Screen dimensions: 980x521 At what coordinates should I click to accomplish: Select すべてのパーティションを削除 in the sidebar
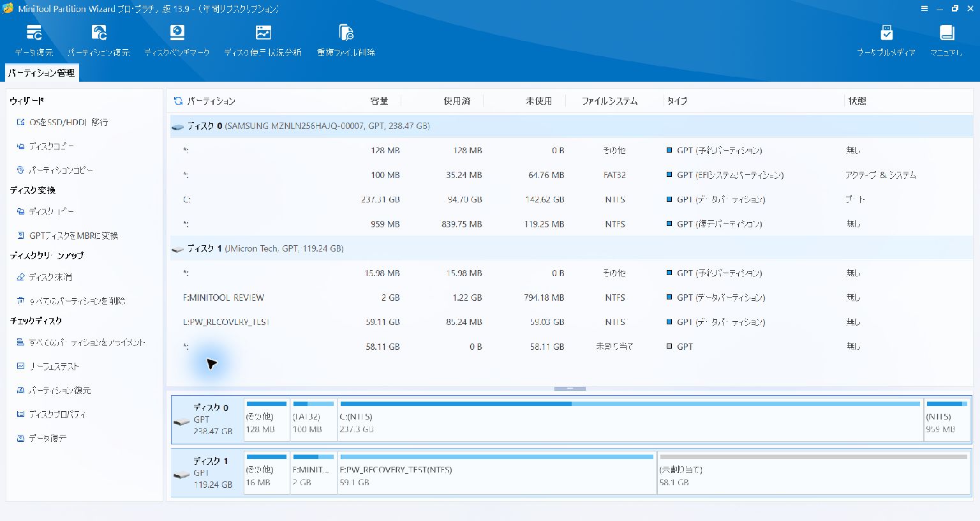pyautogui.click(x=71, y=301)
